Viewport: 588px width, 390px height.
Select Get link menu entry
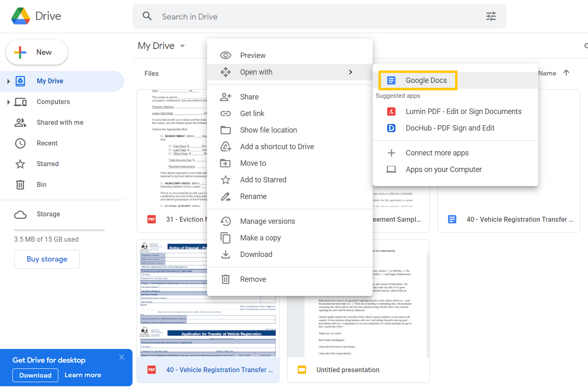click(290, 114)
